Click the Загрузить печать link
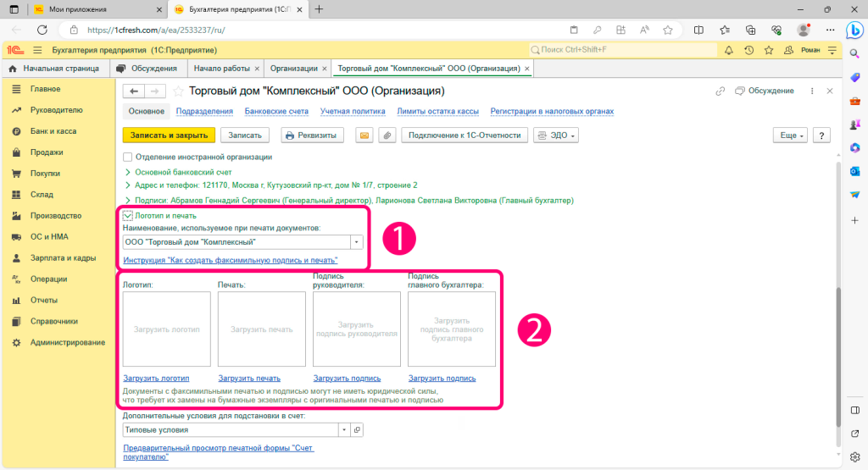Image resolution: width=868 pixels, height=470 pixels. pos(249,379)
